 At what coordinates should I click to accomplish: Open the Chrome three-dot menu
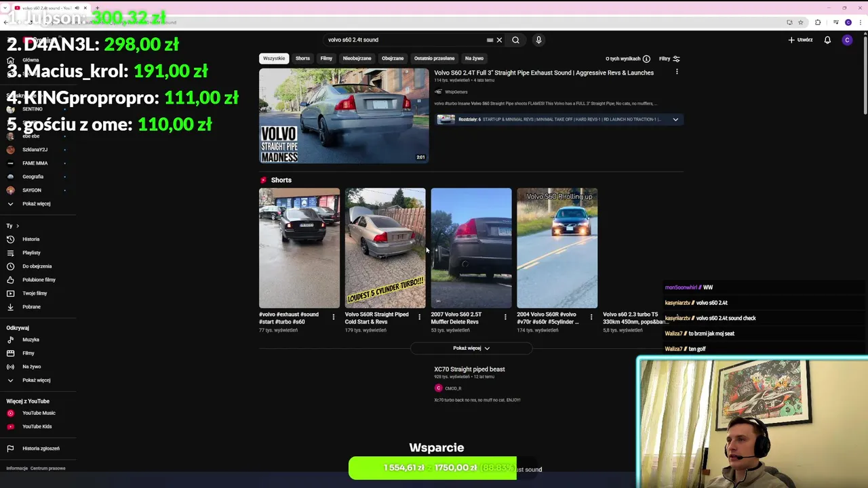[x=860, y=22]
